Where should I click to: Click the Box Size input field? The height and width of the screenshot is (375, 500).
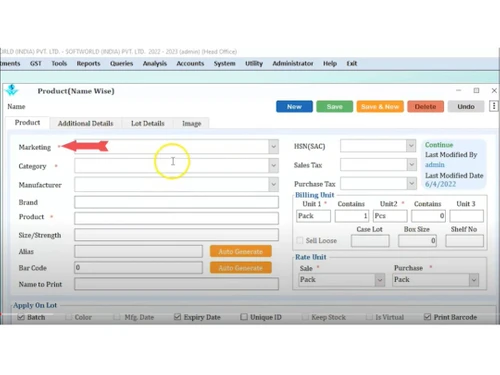tap(417, 241)
